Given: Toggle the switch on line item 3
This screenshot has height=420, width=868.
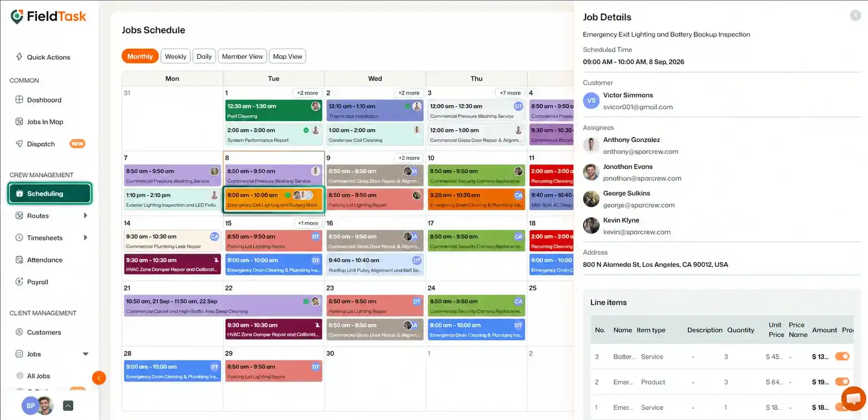Looking at the screenshot, I should (x=842, y=356).
